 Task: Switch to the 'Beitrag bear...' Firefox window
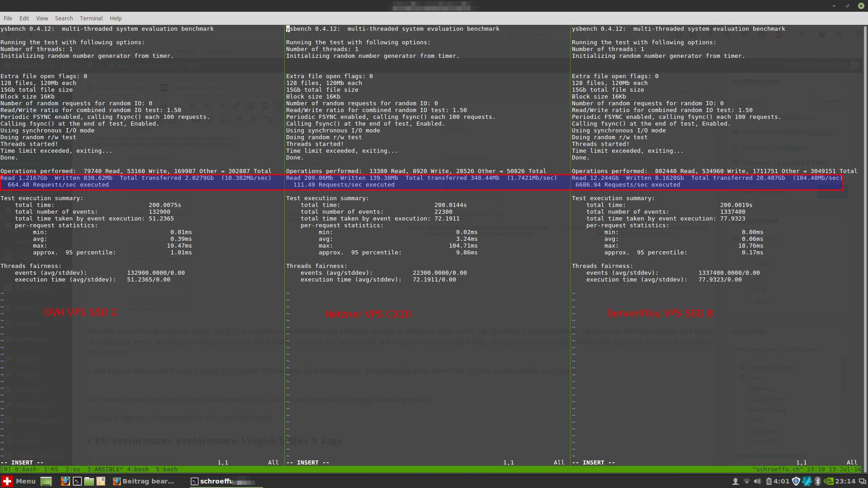pos(144,481)
